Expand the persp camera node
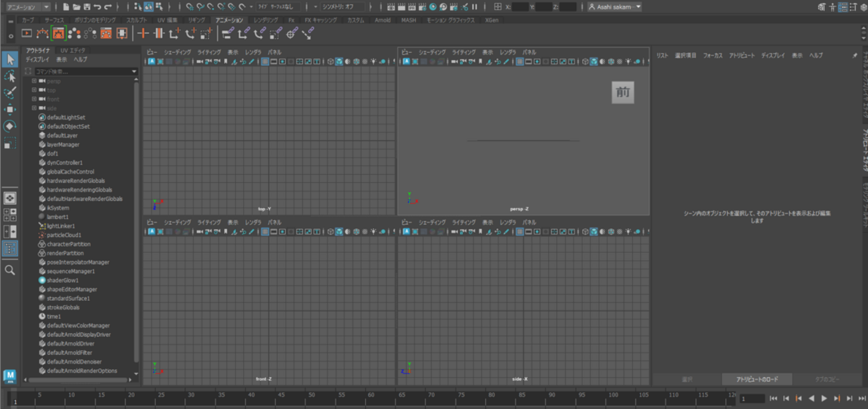The height and width of the screenshot is (409, 868). (x=34, y=81)
